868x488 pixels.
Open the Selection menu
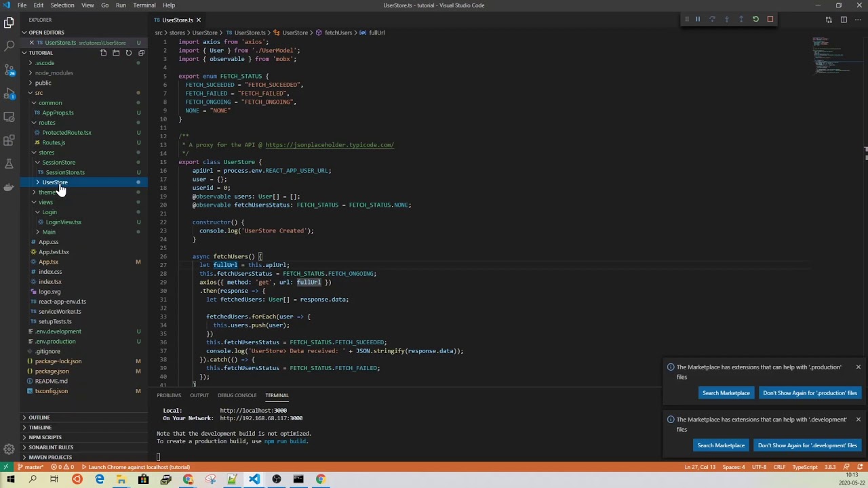62,5
